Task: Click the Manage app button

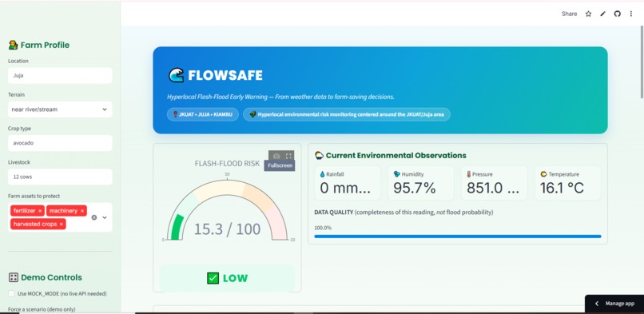Action: point(614,304)
